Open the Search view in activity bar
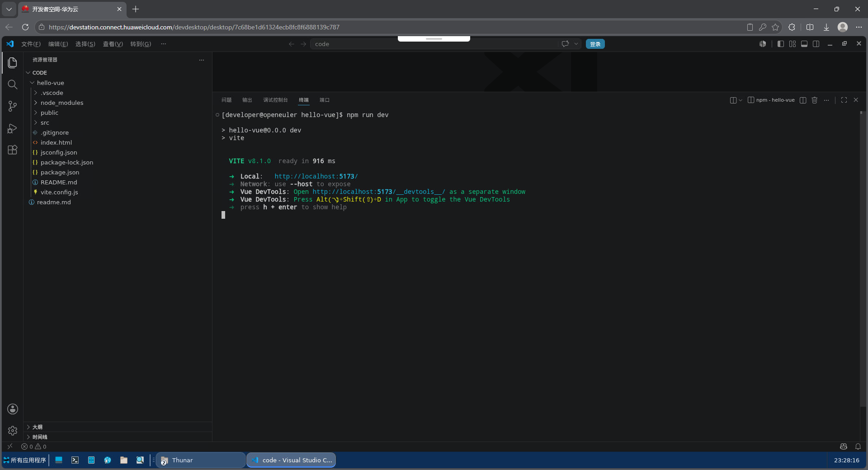 (12, 85)
